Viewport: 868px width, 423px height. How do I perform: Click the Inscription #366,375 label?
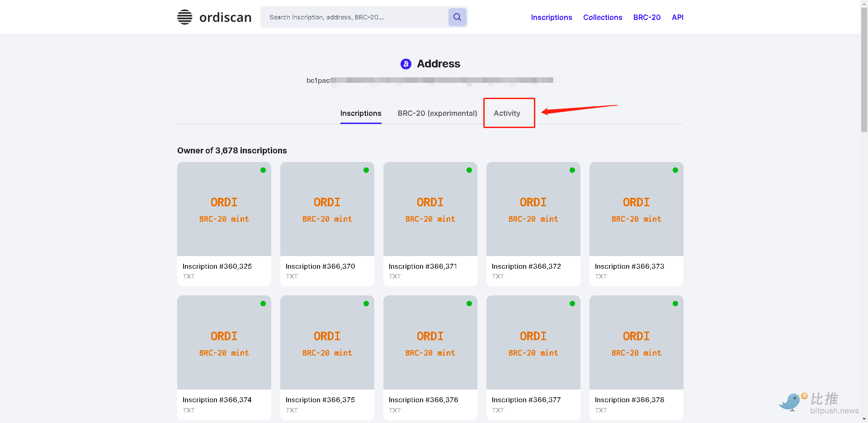coord(320,400)
